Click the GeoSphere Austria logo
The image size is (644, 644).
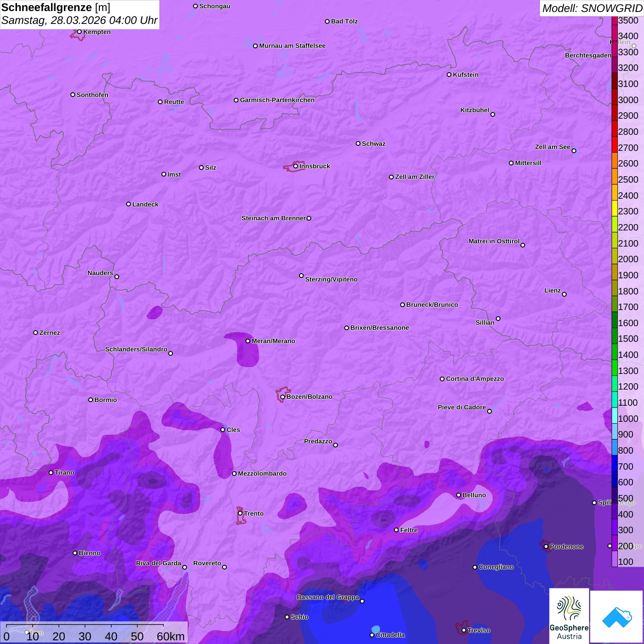click(x=569, y=616)
